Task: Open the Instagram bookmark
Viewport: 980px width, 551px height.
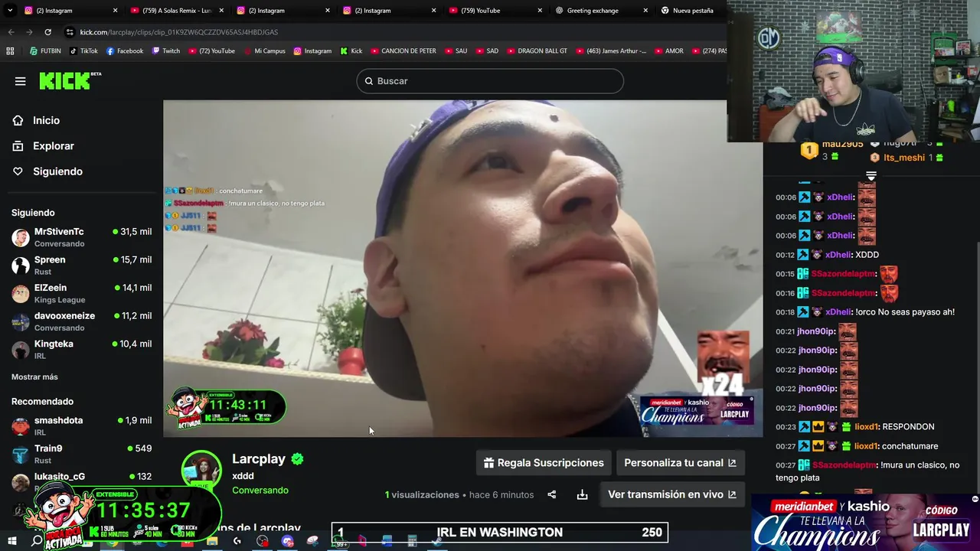Action: pos(312,51)
